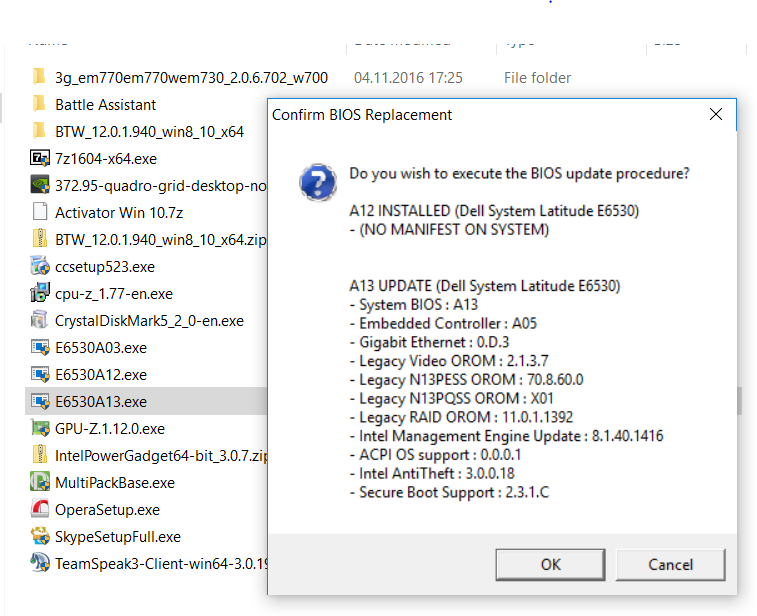Viewport: 757px width, 616px height.
Task: Click the BTW_12.0.1.940_win8_10_x64 folder icon
Action: click(40, 131)
